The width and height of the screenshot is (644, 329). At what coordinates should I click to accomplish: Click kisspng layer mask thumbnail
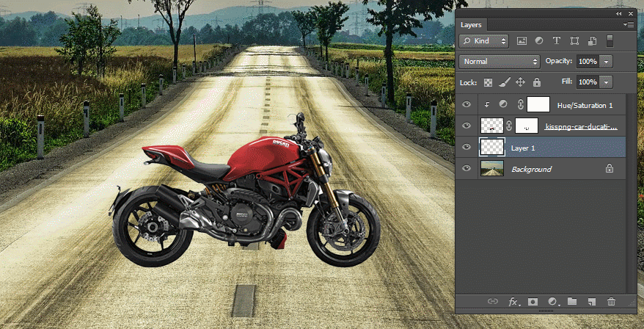point(527,126)
